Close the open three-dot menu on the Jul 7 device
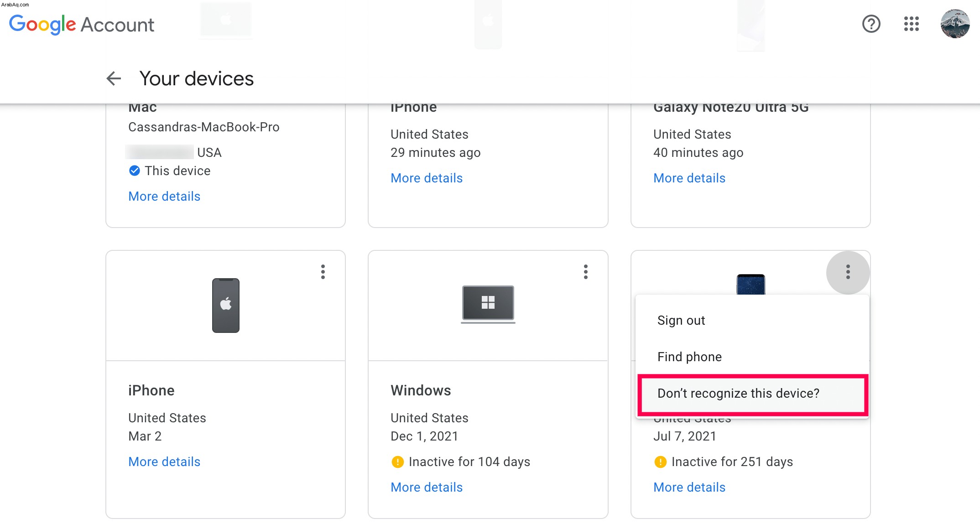980x529 pixels. 848,272
